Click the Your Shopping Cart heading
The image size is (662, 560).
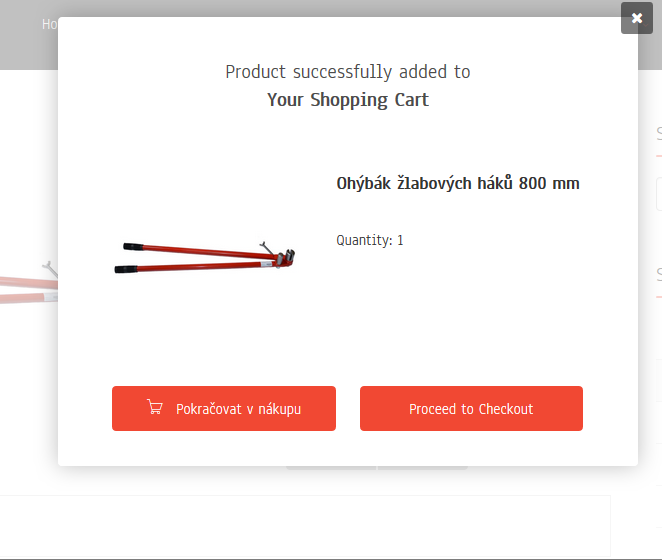coord(348,100)
